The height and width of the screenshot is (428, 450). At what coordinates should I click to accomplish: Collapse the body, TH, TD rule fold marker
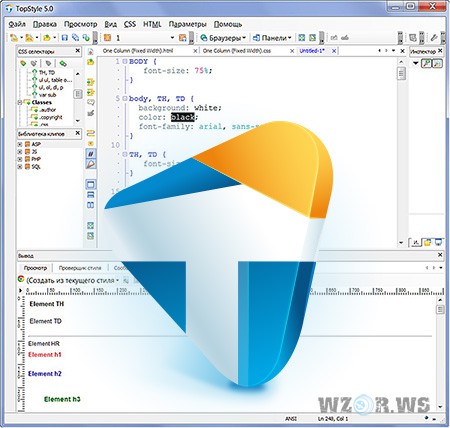point(125,98)
